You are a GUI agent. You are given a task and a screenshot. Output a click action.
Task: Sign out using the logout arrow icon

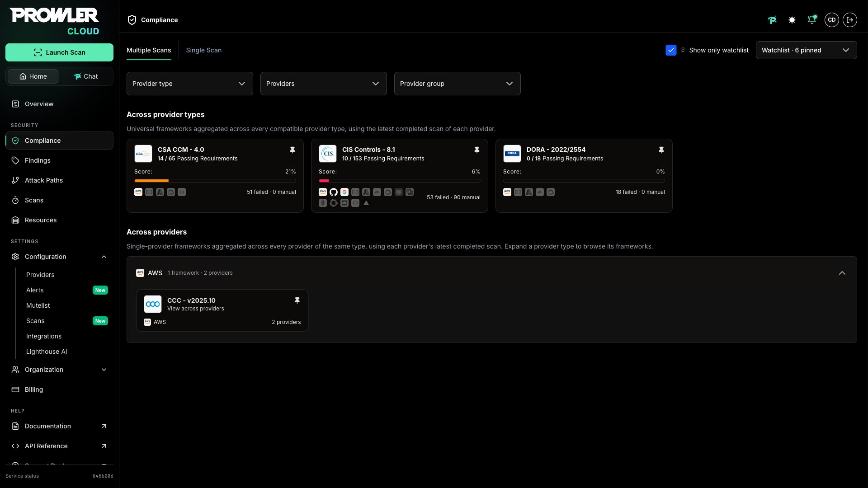click(850, 20)
